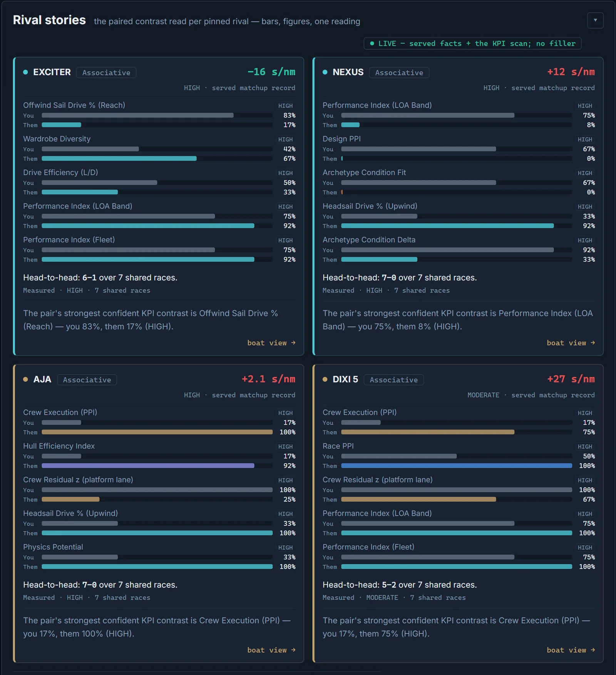Viewport: 616px width, 675px height.
Task: Select the AJA rival name
Action: [x=42, y=379]
